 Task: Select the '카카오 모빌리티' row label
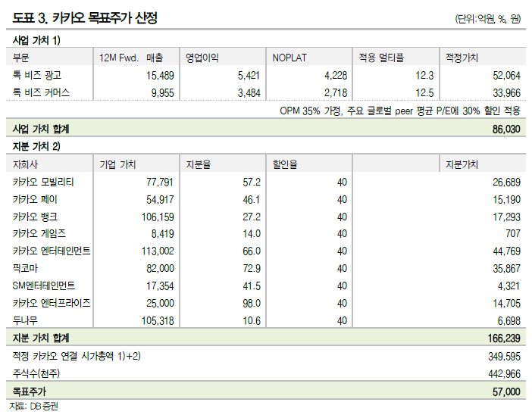43,182
